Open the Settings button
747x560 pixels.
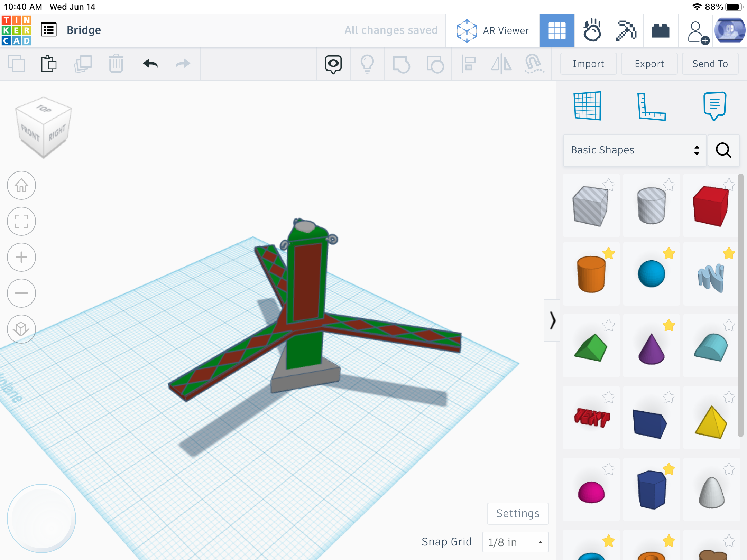tap(517, 513)
